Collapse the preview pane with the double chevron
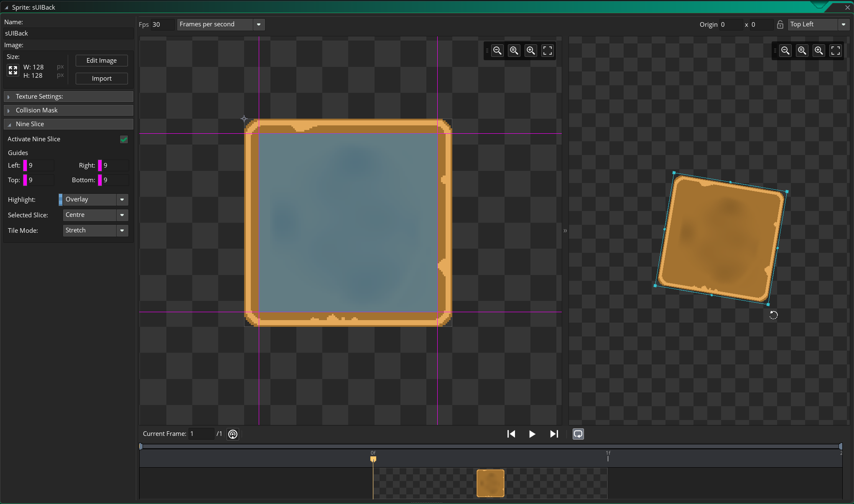The image size is (854, 504). pos(565,231)
